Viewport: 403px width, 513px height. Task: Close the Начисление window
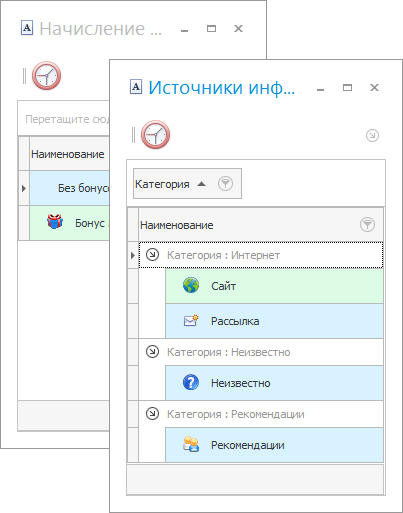coord(238,28)
